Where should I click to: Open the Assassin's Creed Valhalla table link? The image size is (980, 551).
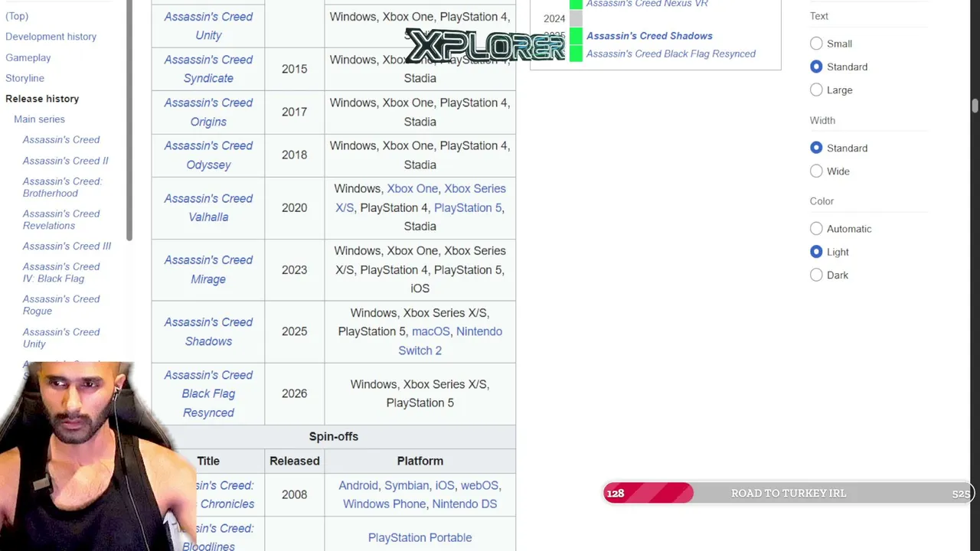tap(208, 207)
